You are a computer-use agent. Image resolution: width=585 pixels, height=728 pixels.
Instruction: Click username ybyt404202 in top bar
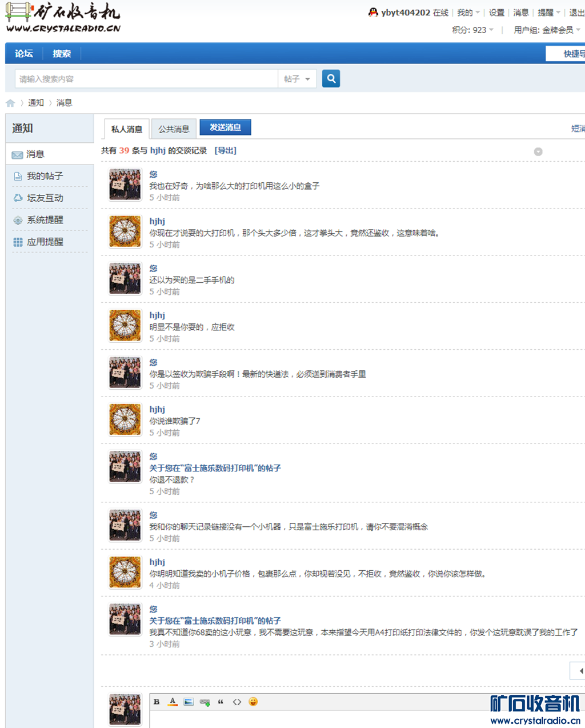tap(406, 13)
